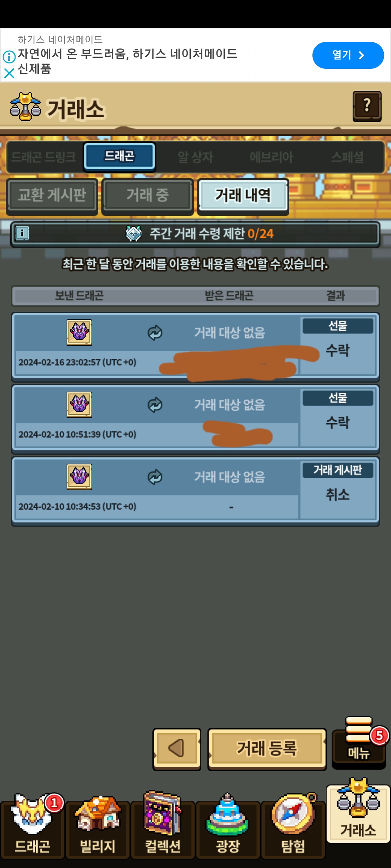
Task: Tap the info icon beside weekly trade limit
Action: pos(22,233)
